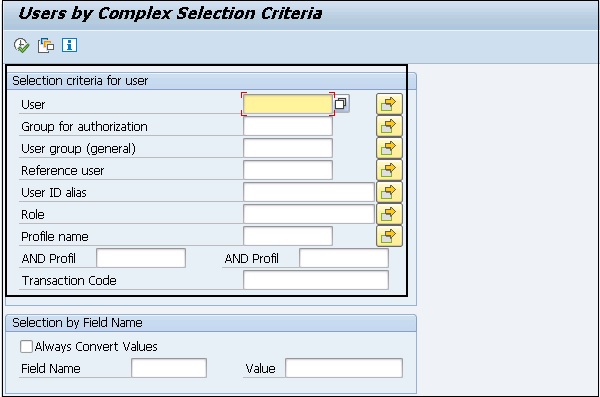Click the Role input field
The height and width of the screenshot is (397, 600).
tap(308, 214)
